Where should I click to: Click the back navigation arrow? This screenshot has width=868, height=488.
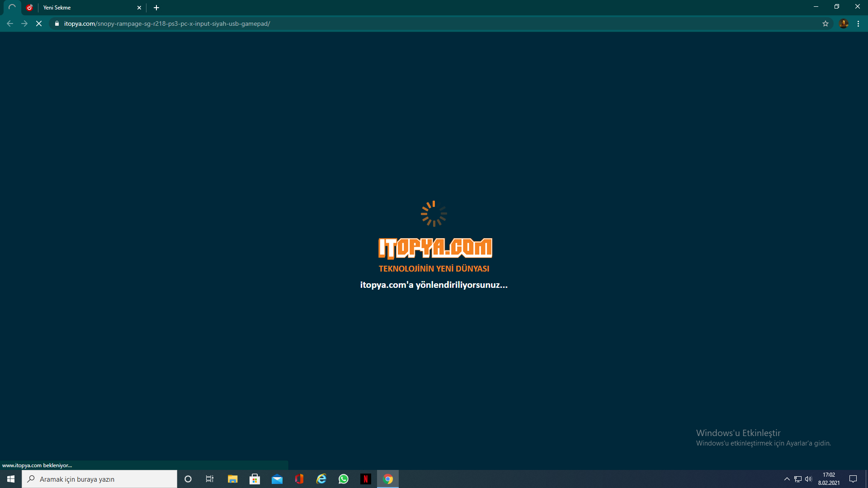point(10,23)
